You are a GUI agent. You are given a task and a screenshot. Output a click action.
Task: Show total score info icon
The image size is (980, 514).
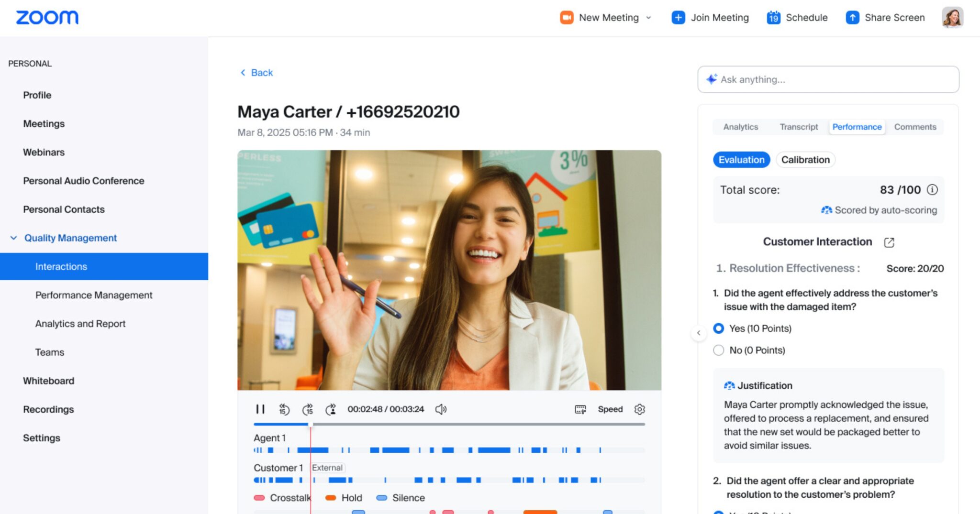tap(932, 190)
